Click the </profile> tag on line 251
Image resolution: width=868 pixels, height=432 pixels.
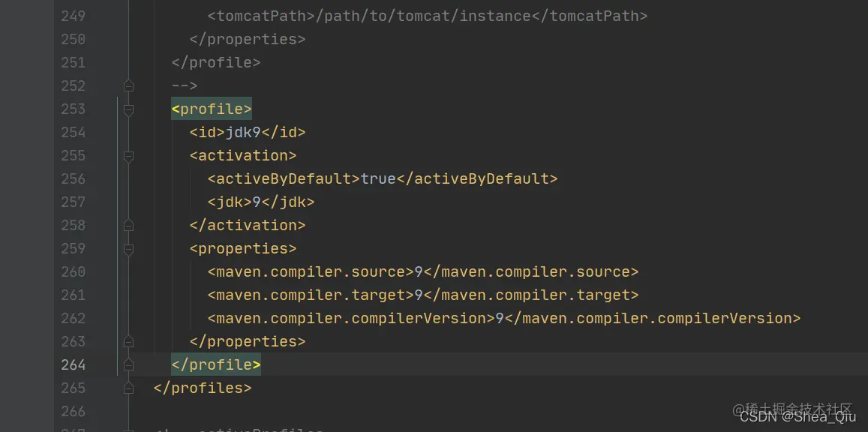point(216,63)
